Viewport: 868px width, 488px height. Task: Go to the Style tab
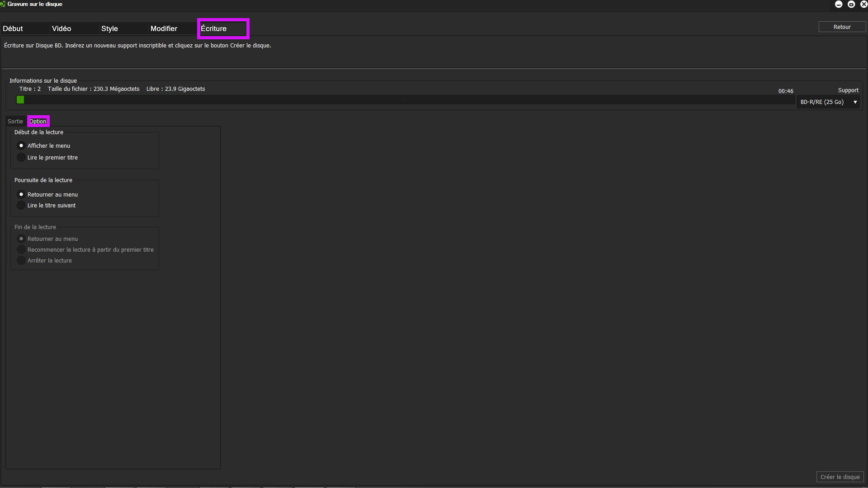(109, 28)
